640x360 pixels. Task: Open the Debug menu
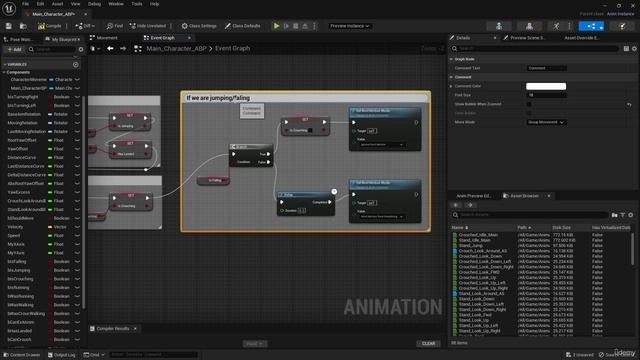(94, 4)
